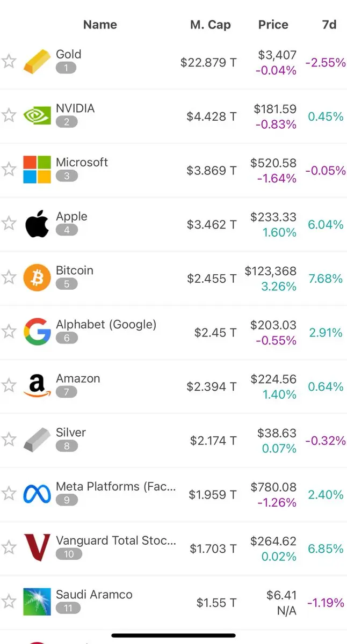Screen dimensions: 347x644
Task: Tap the Saudi Aramco logo
Action: 37,602
